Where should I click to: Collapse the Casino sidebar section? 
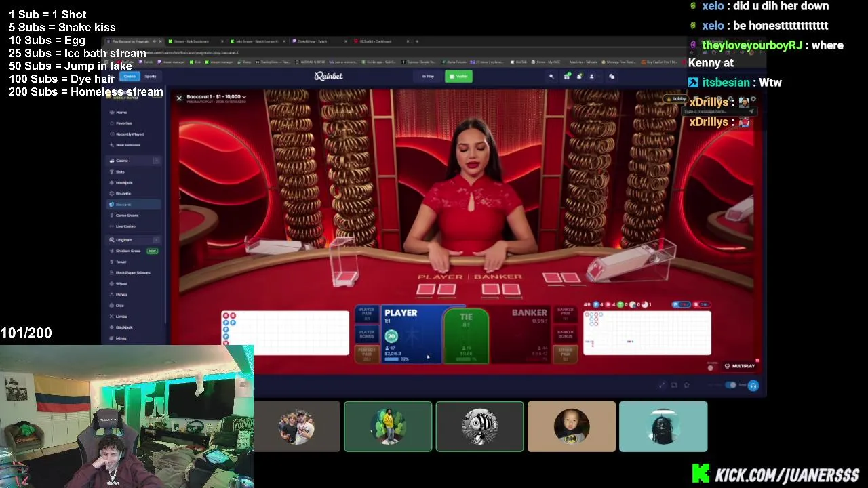click(156, 161)
